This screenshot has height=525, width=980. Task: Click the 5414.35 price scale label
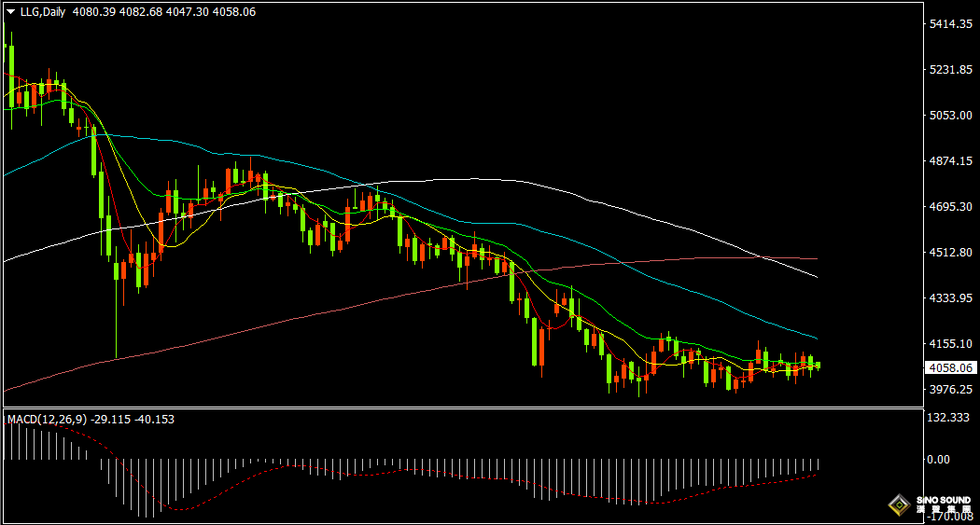click(x=951, y=23)
